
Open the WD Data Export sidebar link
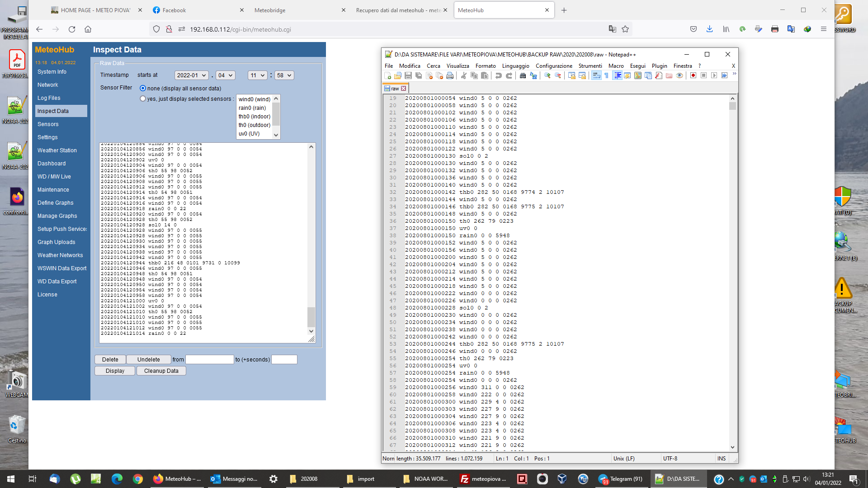point(57,282)
